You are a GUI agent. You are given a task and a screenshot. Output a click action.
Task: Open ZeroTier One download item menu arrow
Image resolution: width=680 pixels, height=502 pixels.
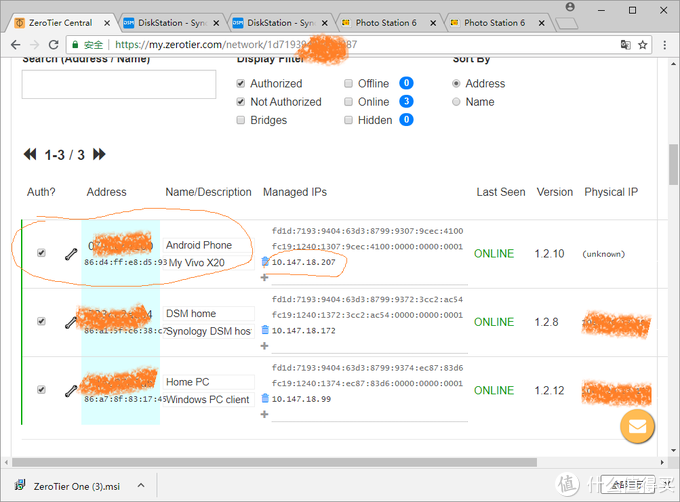click(140, 485)
